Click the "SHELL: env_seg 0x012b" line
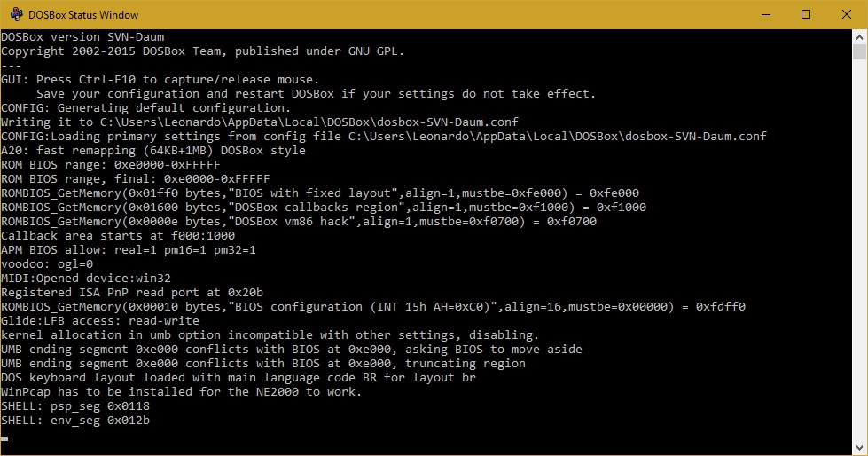 (75, 420)
